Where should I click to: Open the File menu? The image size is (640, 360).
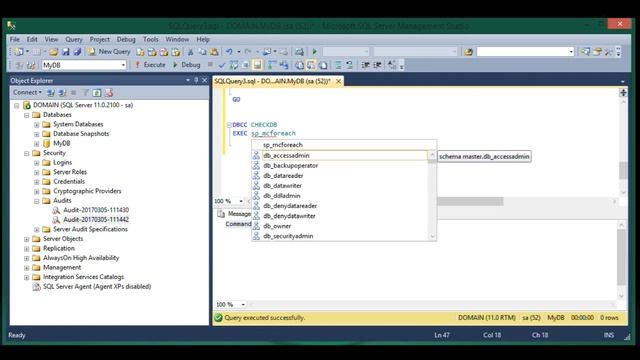tap(15, 40)
